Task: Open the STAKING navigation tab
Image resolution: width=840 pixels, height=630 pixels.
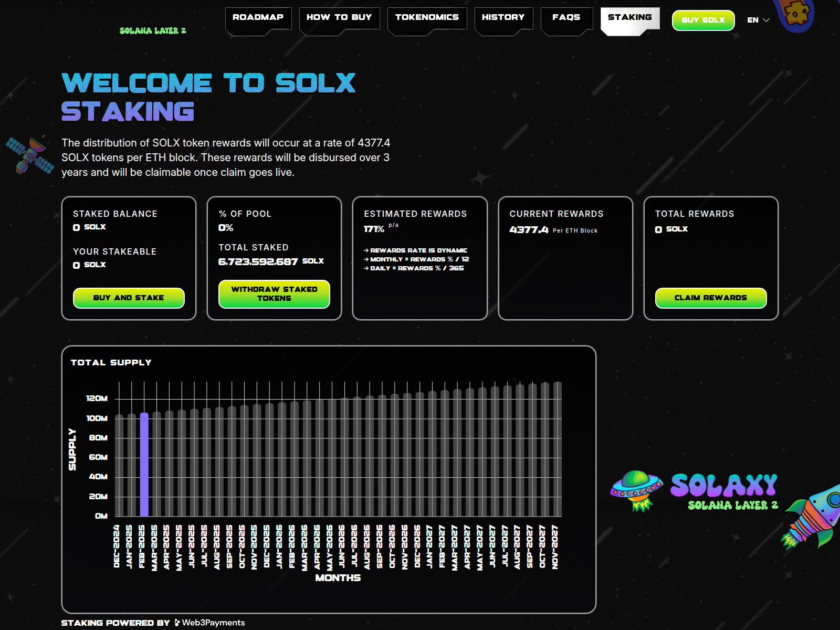Action: tap(630, 17)
